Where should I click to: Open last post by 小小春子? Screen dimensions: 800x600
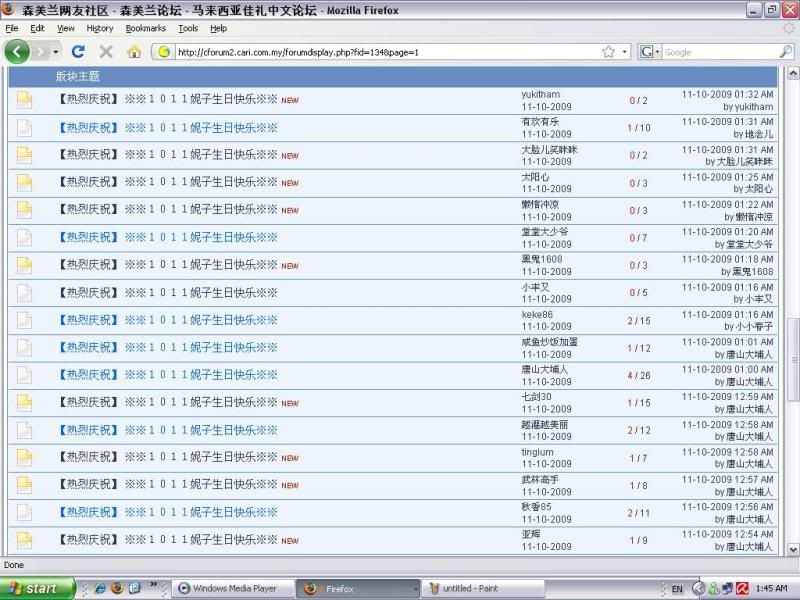point(754,327)
